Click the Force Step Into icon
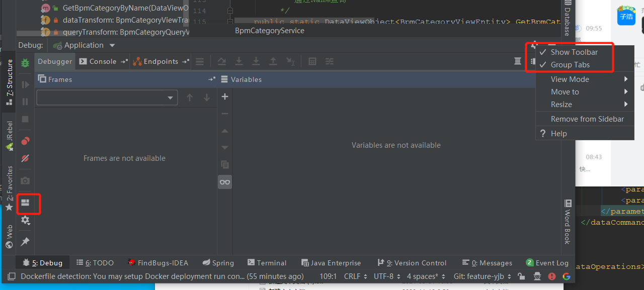This screenshot has height=290, width=644. pyautogui.click(x=256, y=61)
